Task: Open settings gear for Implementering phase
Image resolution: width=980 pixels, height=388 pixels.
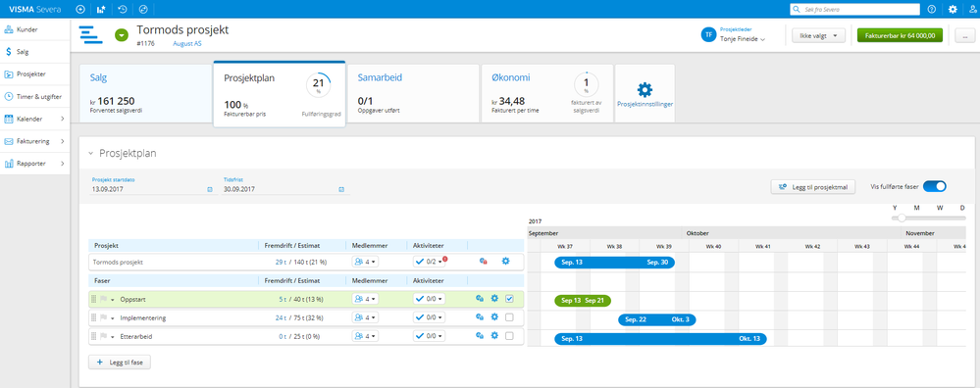Action: 493,317
